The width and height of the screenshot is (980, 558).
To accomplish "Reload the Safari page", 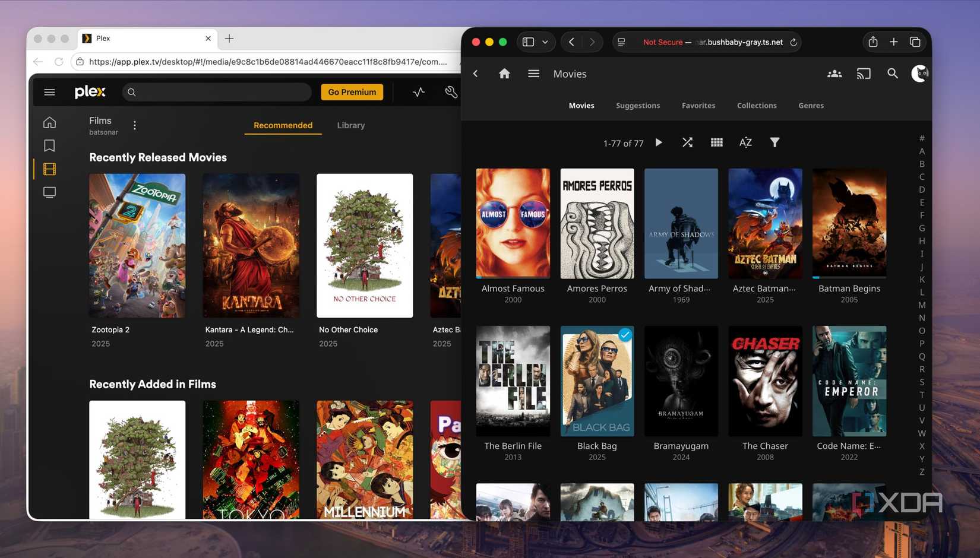I will click(794, 42).
